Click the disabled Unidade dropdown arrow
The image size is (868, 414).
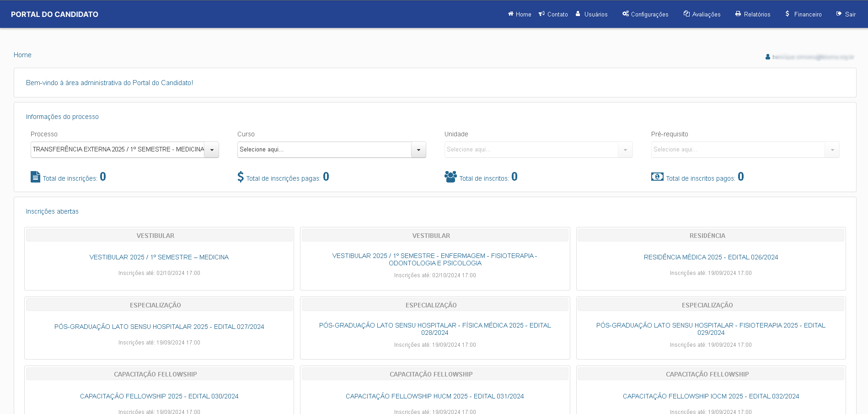625,150
